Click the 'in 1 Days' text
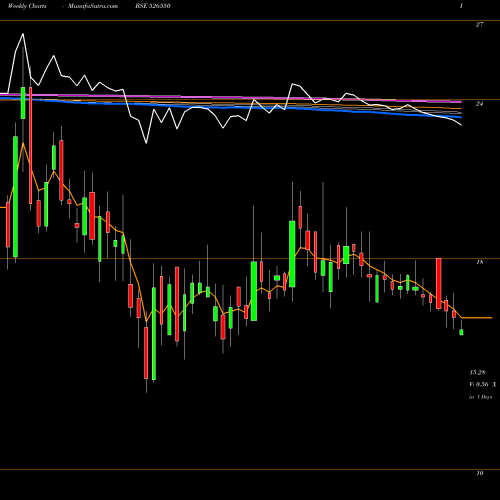This screenshot has width=500, height=500. tap(480, 397)
